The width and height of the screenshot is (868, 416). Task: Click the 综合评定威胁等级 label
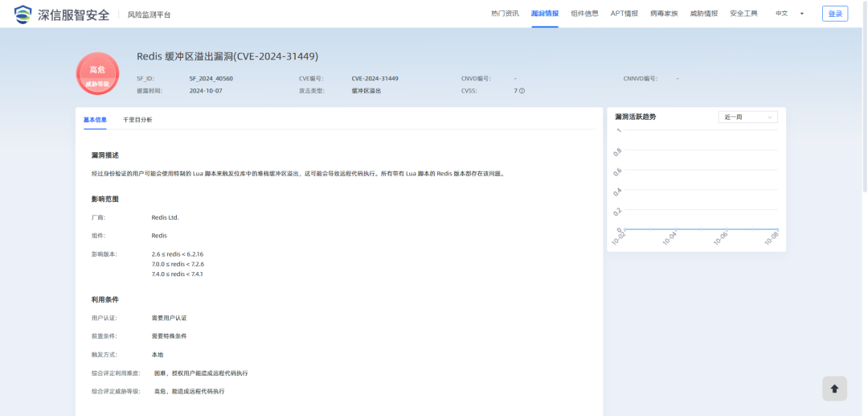(x=116, y=391)
